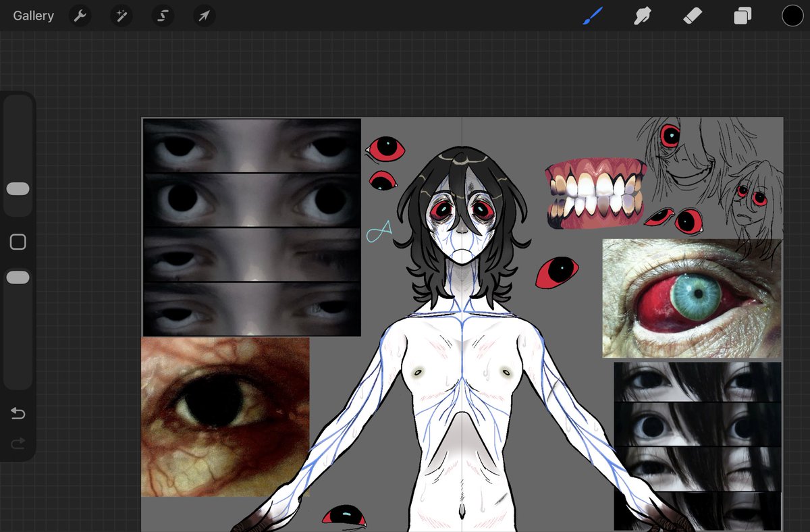This screenshot has width=810, height=532.
Task: Select the Eraser tool
Action: tap(693, 16)
